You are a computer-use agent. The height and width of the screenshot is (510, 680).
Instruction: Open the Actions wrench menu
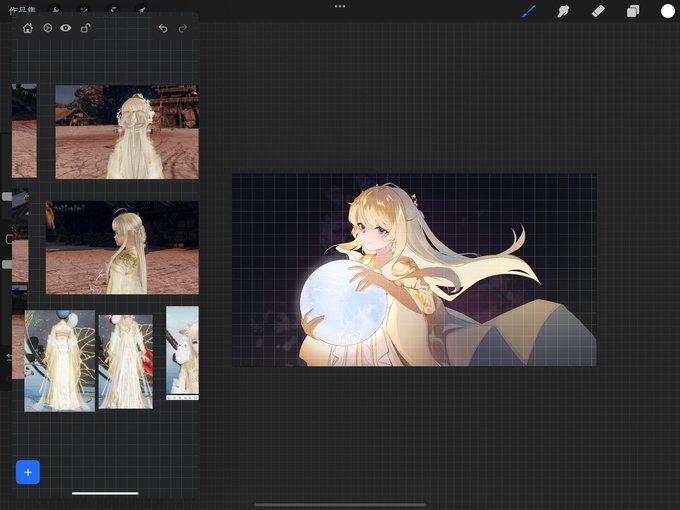(55, 9)
